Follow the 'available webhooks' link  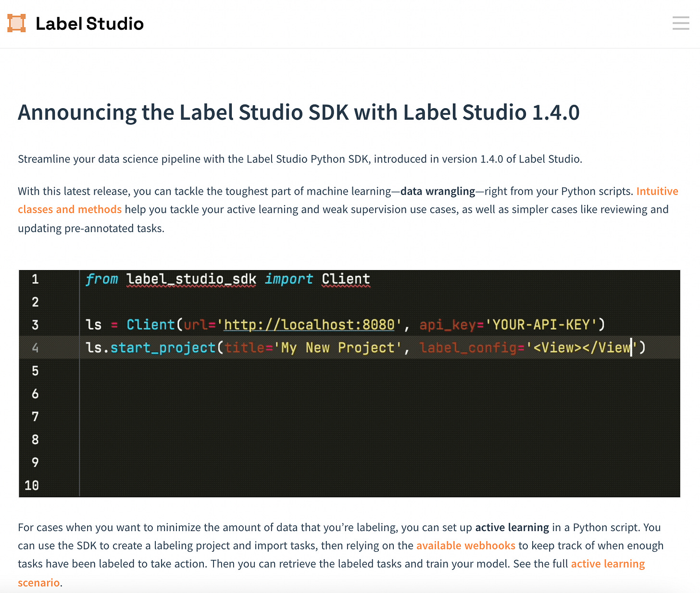[465, 545]
